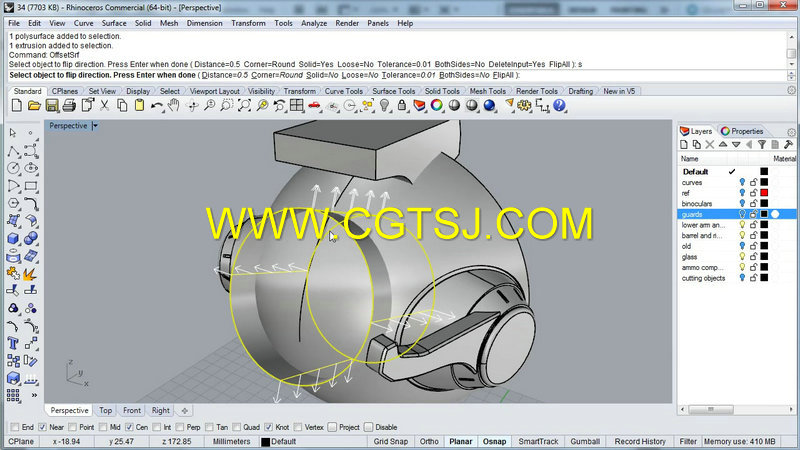Screen dimensions: 800x450
Task: Click the layer filter funnel icon
Action: [x=762, y=145]
